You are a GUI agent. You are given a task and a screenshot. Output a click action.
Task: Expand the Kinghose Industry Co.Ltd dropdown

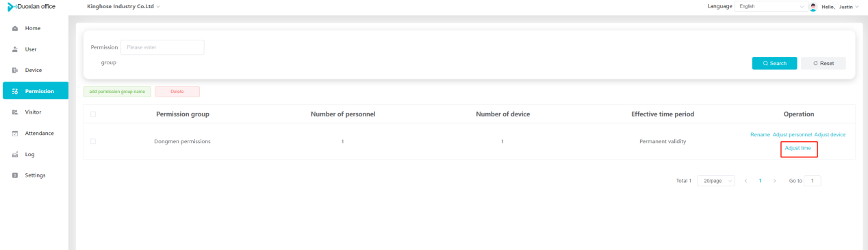coord(124,6)
